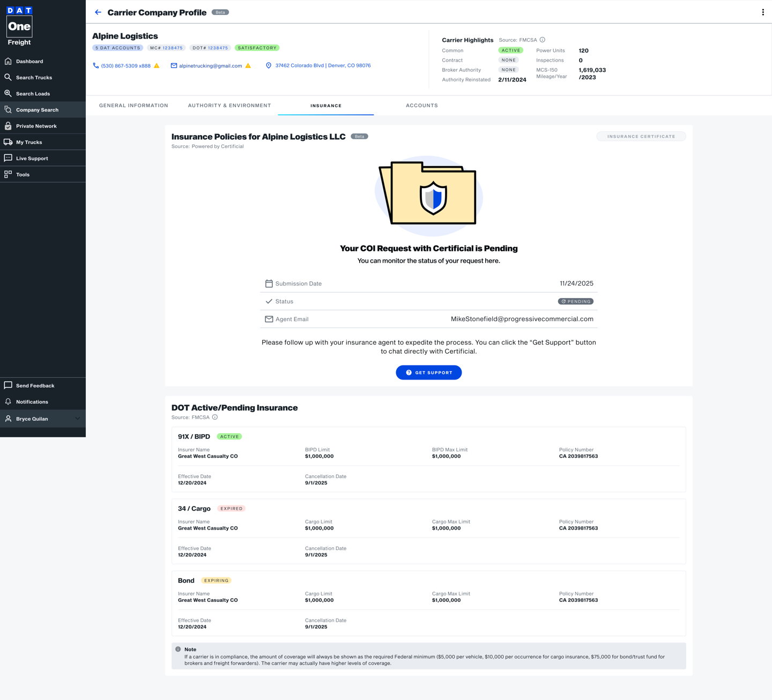The width and height of the screenshot is (772, 700).
Task: Open Send Feedback in the sidebar
Action: click(x=35, y=386)
